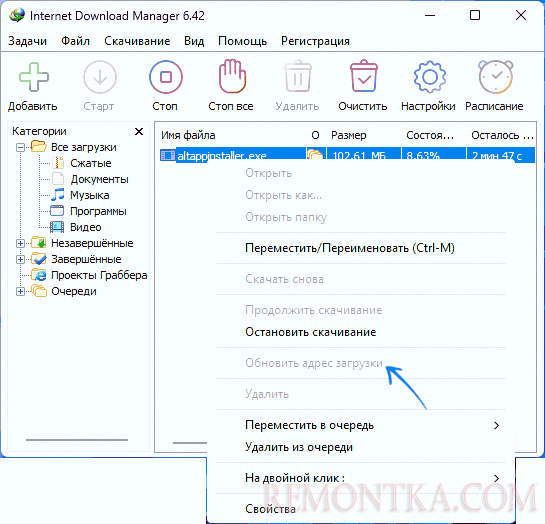Open the Задачи menu

[27, 41]
